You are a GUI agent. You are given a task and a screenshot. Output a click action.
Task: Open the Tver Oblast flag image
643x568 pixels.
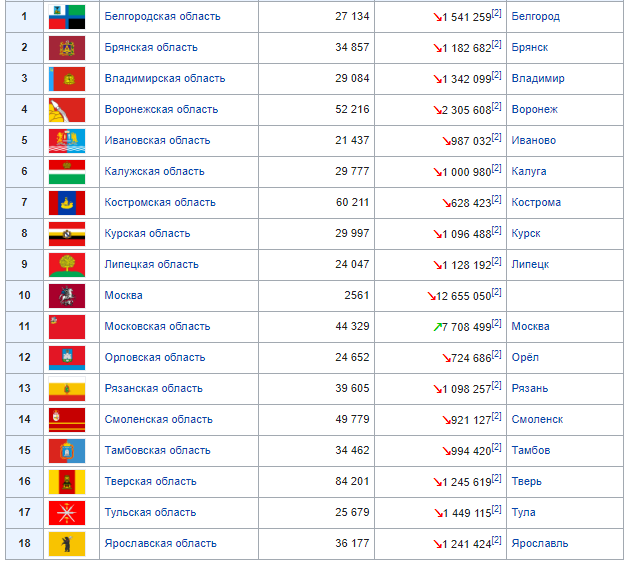(67, 481)
